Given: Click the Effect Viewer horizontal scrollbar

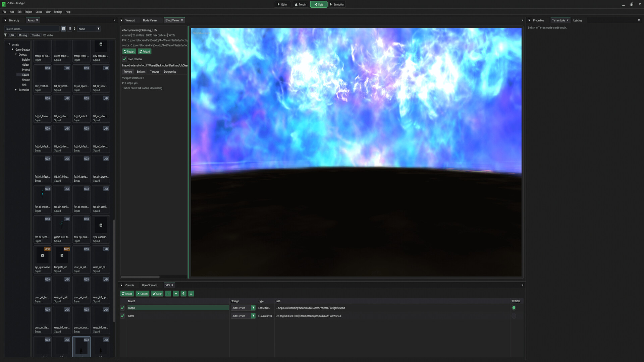Looking at the screenshot, I should tap(140, 277).
